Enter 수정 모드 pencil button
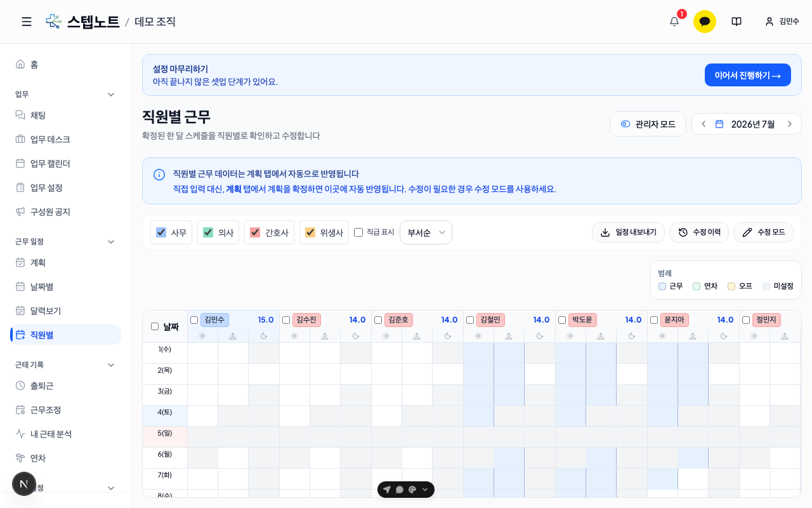This screenshot has width=812, height=508. (x=764, y=232)
